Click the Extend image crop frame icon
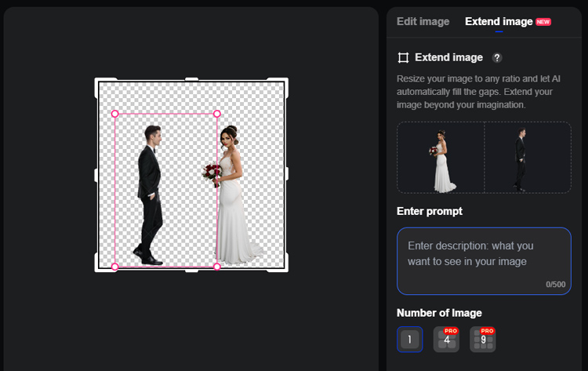 click(403, 58)
